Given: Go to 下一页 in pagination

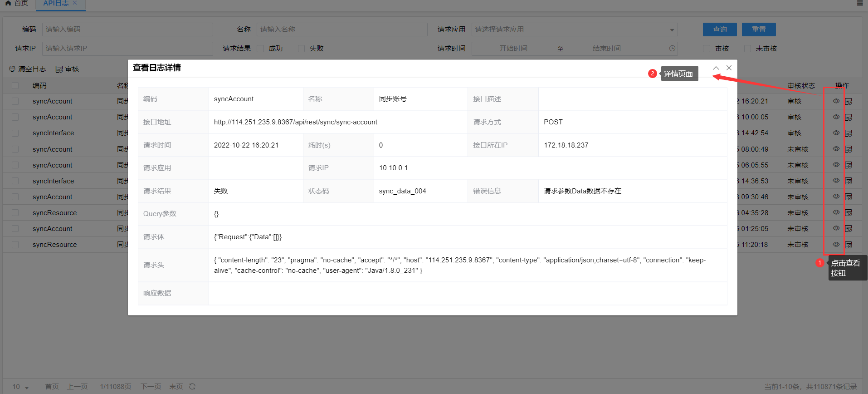Looking at the screenshot, I should (151, 387).
